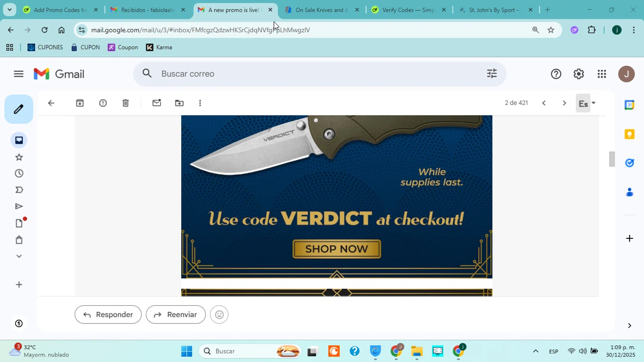The height and width of the screenshot is (362, 644).
Task: Open Windows Start menu
Action: point(187,351)
